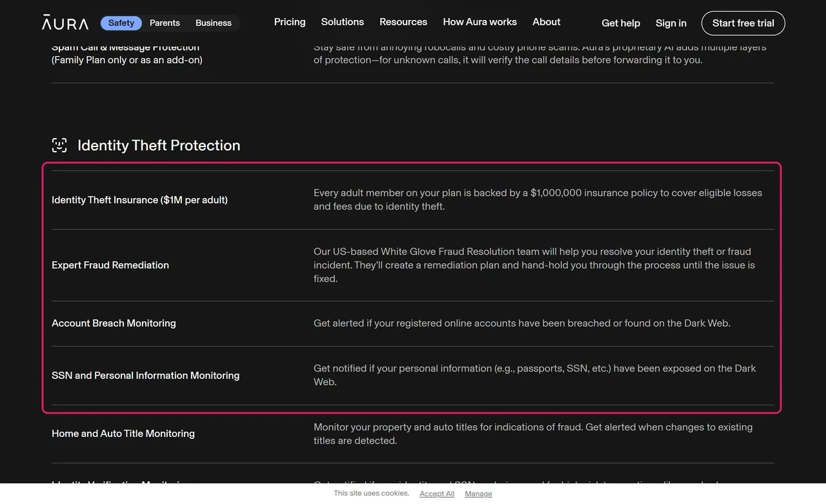Click the Aura logo
826x504 pixels.
[x=65, y=23]
